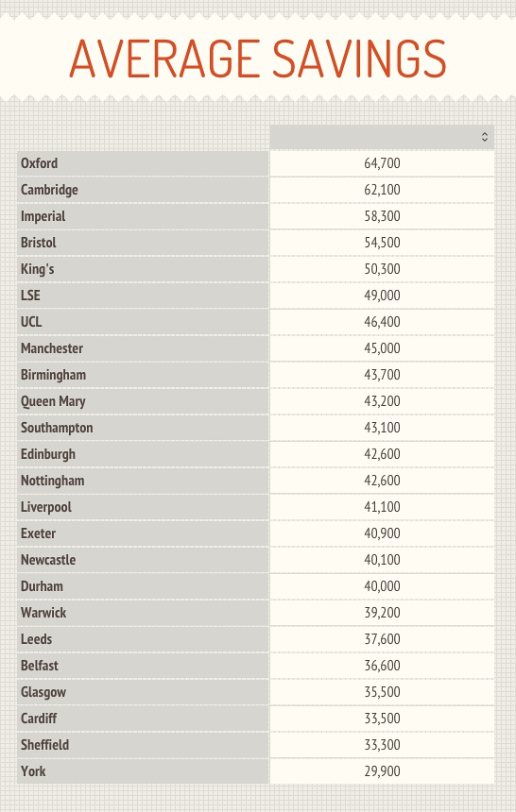Click the Average Savings title

258,59
